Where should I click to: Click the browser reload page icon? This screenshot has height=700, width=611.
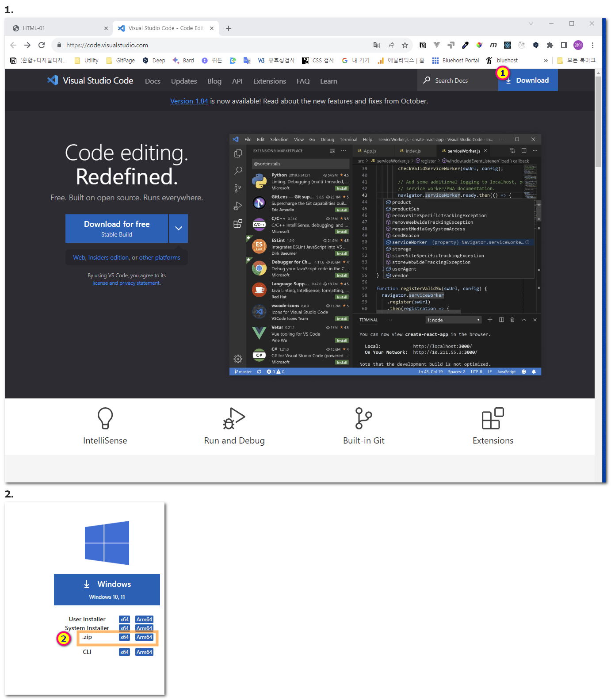point(42,45)
